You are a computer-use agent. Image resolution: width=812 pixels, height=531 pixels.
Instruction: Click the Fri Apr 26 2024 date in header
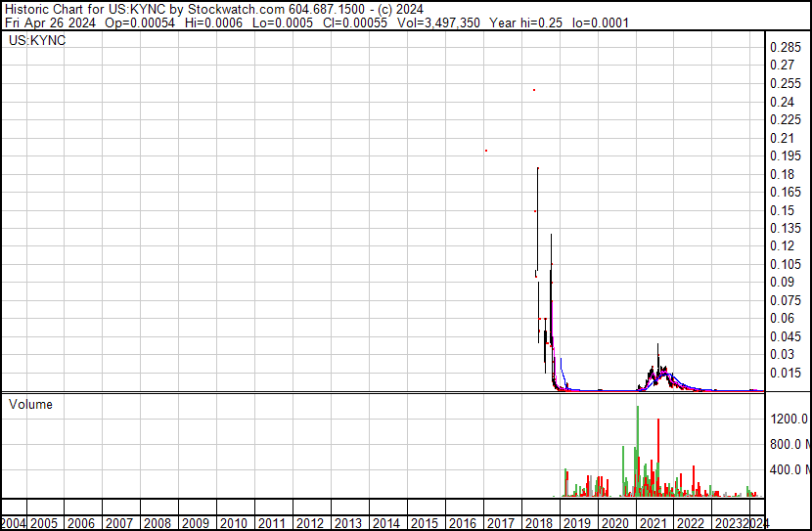click(x=50, y=22)
